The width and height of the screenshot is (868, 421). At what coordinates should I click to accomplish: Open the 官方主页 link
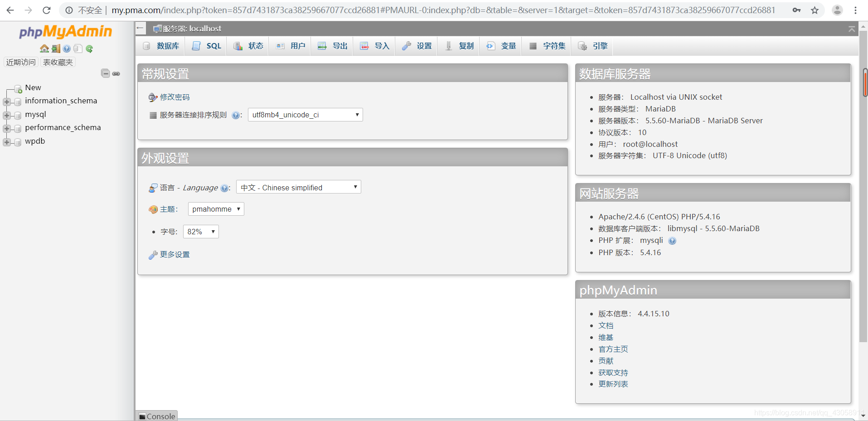coord(613,349)
